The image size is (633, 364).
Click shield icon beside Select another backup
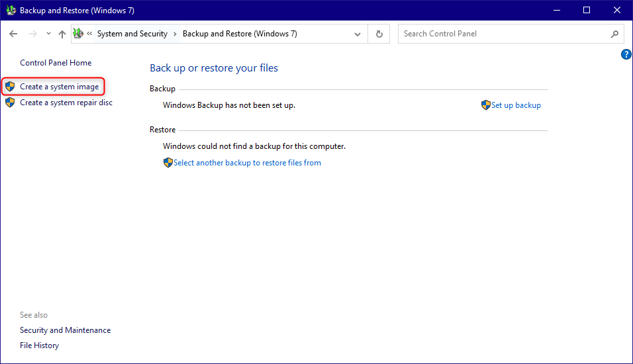pyautogui.click(x=168, y=163)
